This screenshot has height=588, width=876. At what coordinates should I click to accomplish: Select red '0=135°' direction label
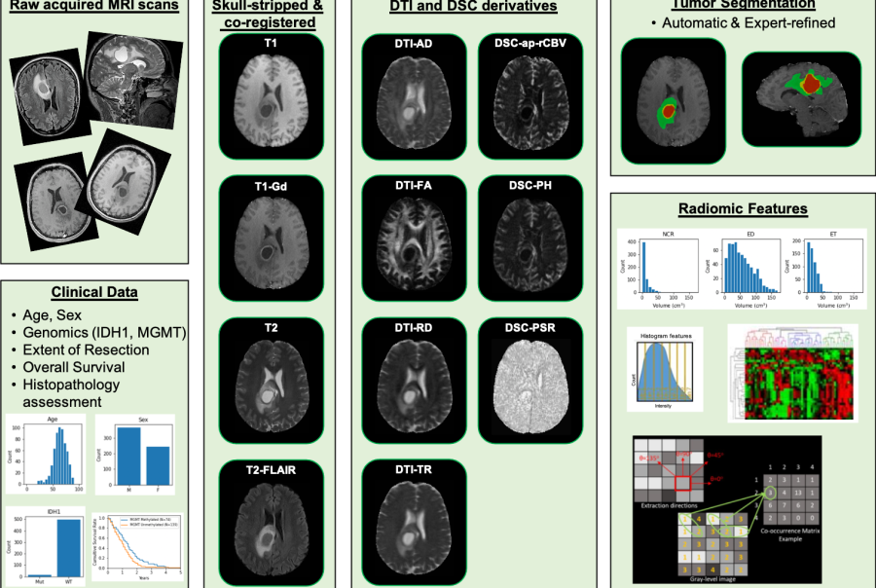tap(649, 459)
